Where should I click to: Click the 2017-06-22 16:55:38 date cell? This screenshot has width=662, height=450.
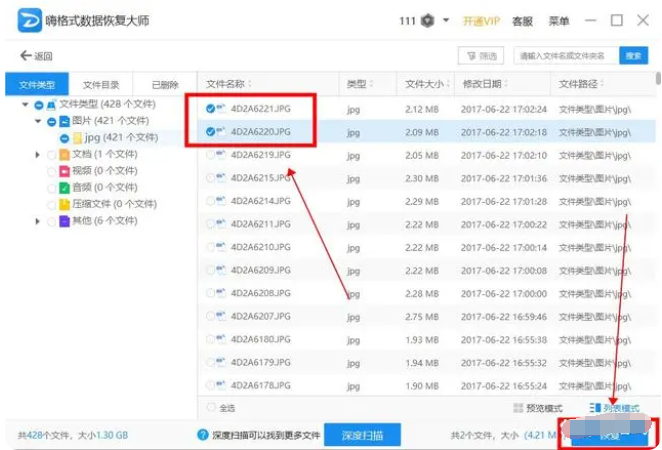(504, 340)
